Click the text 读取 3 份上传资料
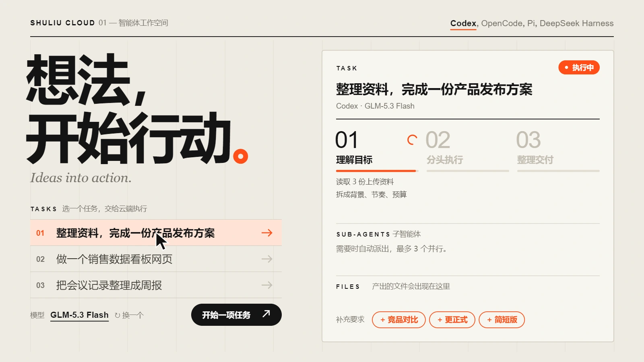 click(x=365, y=182)
